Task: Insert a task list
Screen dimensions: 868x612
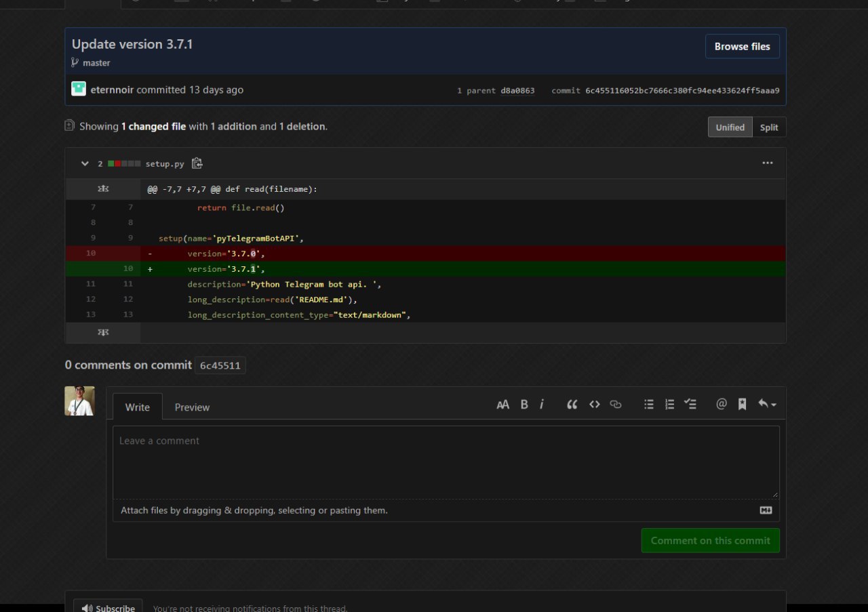Action: point(690,405)
